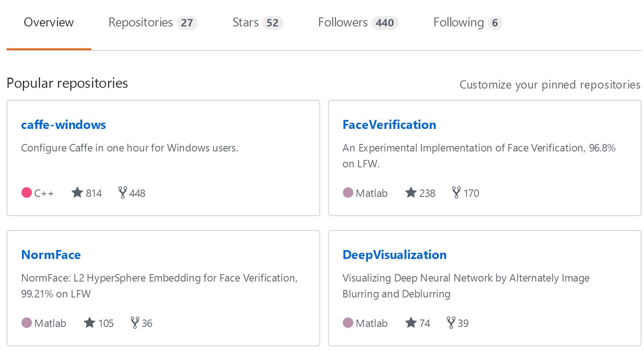The image size is (644, 351).
Task: Open the FaceVerification repository
Action: [x=389, y=125]
